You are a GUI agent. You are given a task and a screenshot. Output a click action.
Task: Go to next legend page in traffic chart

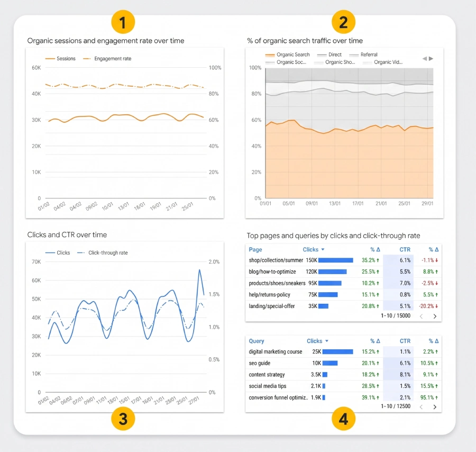point(431,59)
